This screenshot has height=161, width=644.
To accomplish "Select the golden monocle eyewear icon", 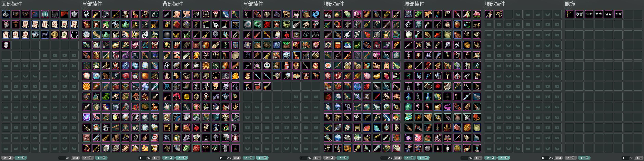I will click(569, 14).
